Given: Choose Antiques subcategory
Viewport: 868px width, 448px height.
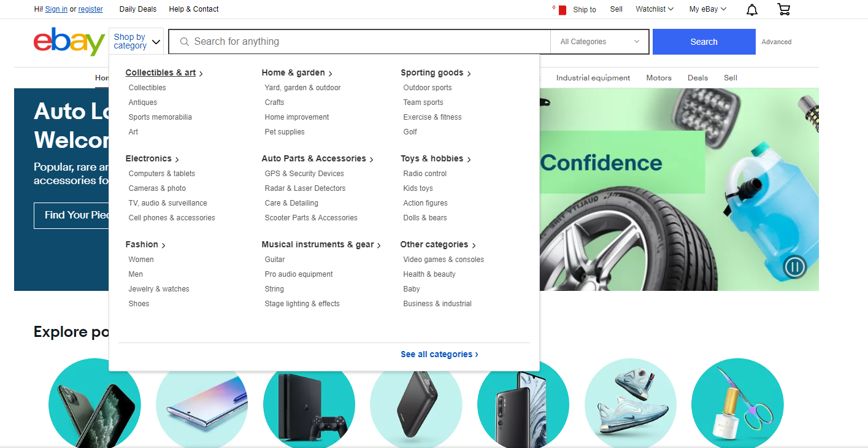Looking at the screenshot, I should click(143, 102).
